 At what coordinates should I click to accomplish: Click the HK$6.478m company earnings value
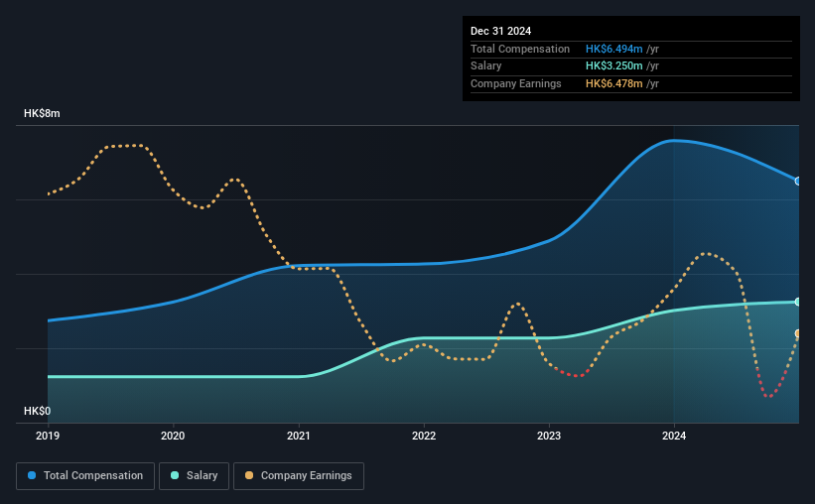click(613, 83)
